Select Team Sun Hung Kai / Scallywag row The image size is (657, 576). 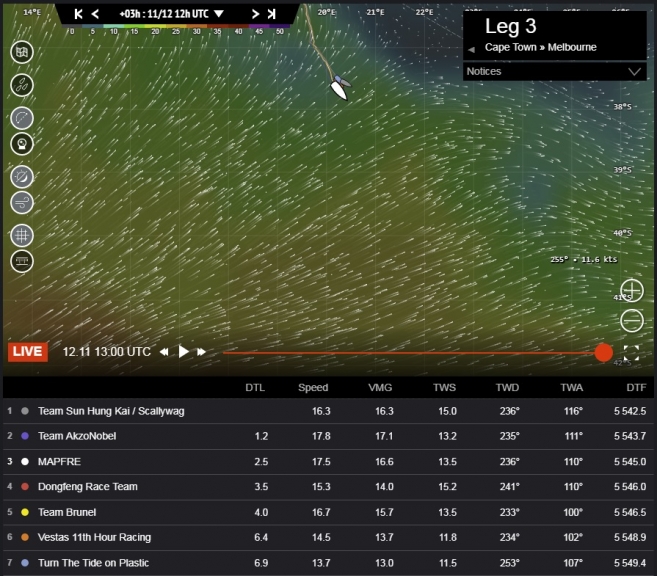pos(328,411)
